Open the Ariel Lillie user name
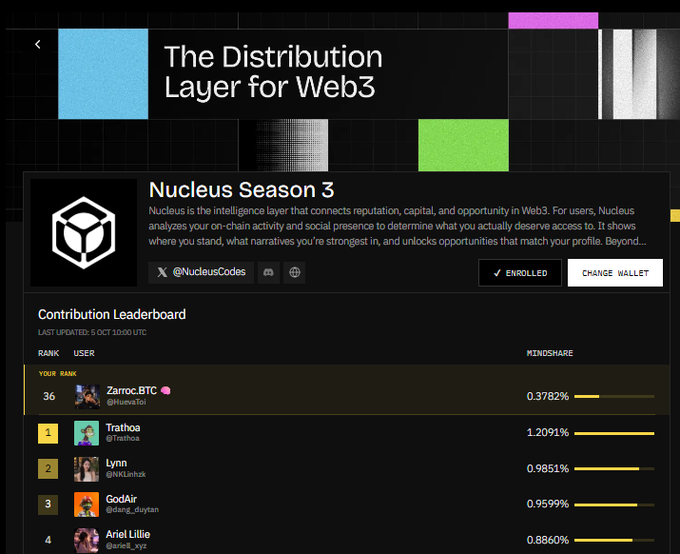Screen dimensions: 680x554 (128, 534)
